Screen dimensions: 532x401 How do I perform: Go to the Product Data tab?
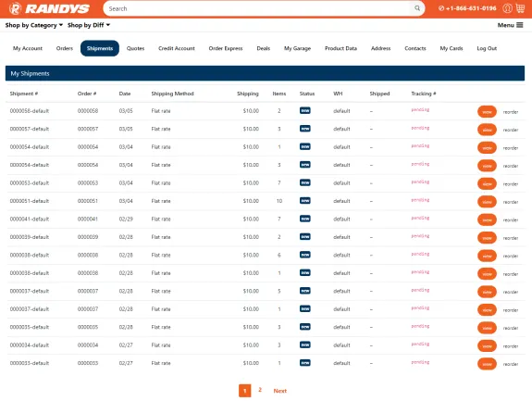pyautogui.click(x=340, y=48)
